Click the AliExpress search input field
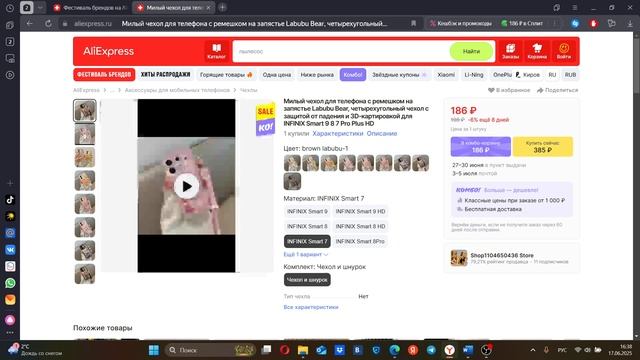Screen dimensions: 640x360 pos(341,51)
